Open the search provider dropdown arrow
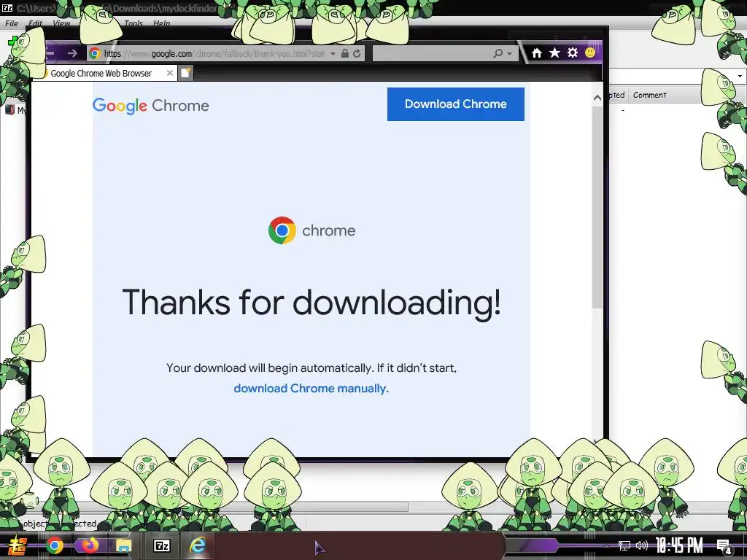 (509, 54)
